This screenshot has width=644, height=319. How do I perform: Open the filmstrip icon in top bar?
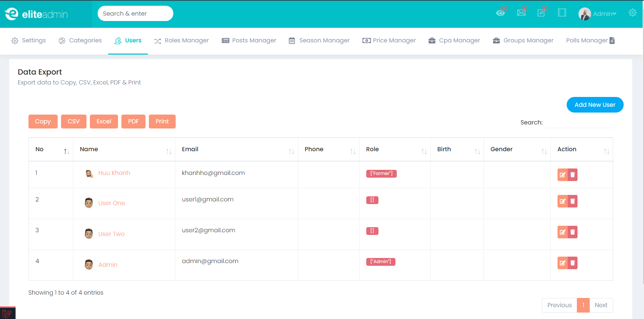(562, 13)
